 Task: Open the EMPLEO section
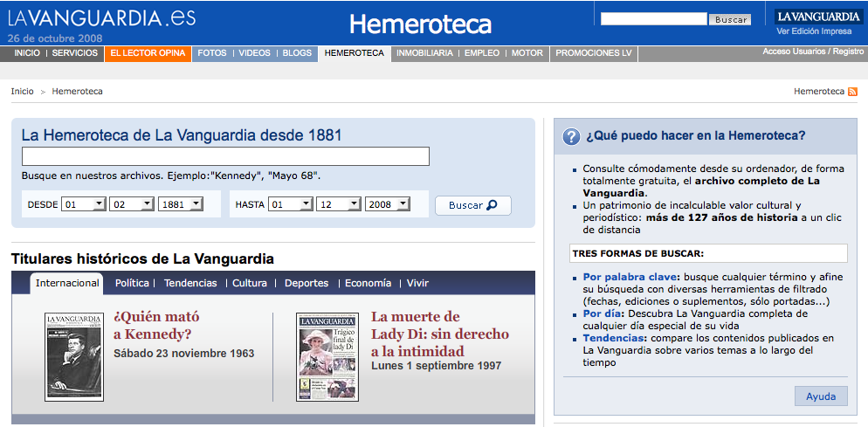pos(482,53)
